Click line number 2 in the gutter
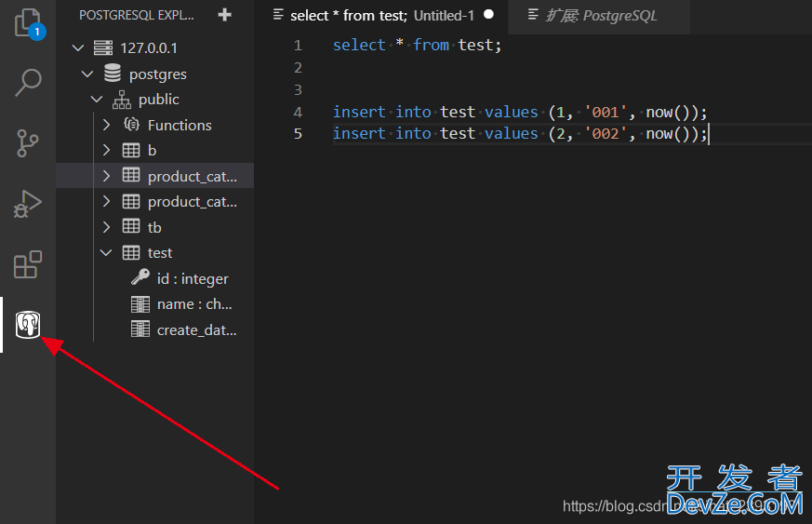This screenshot has width=812, height=524. tap(298, 67)
